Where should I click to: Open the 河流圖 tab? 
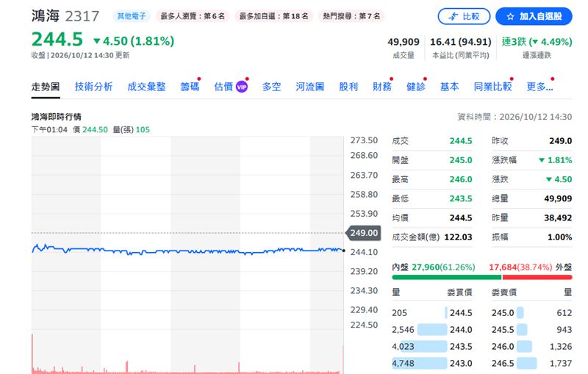click(x=309, y=87)
